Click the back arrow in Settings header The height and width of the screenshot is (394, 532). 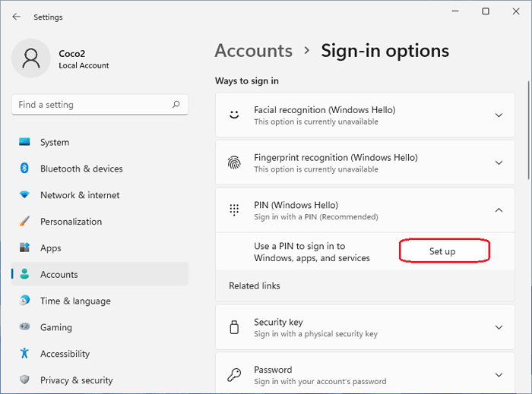[x=16, y=17]
